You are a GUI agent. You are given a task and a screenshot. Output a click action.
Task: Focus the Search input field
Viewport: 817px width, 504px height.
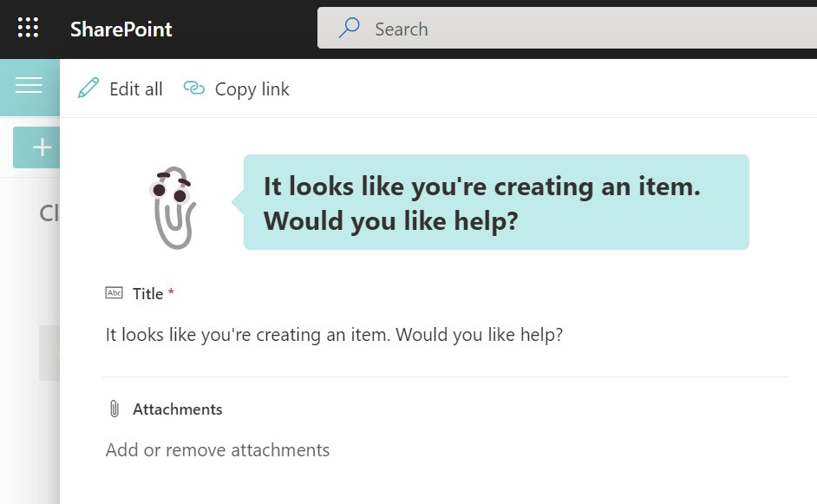tap(567, 28)
